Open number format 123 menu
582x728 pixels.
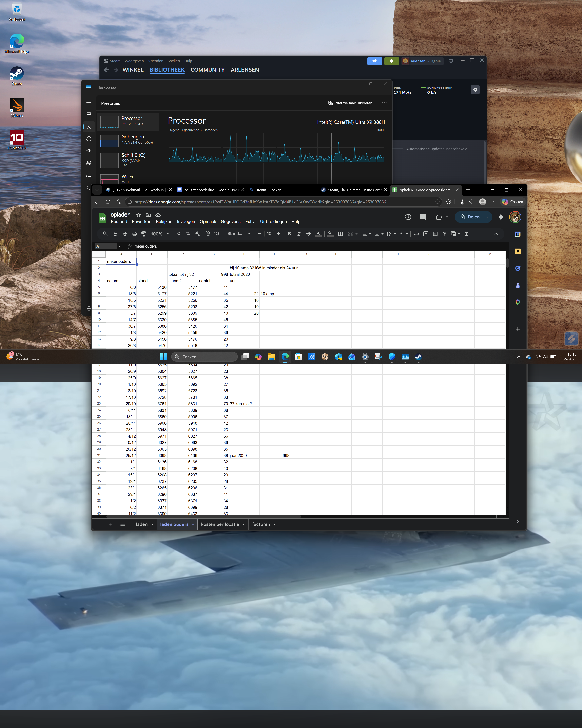(217, 234)
